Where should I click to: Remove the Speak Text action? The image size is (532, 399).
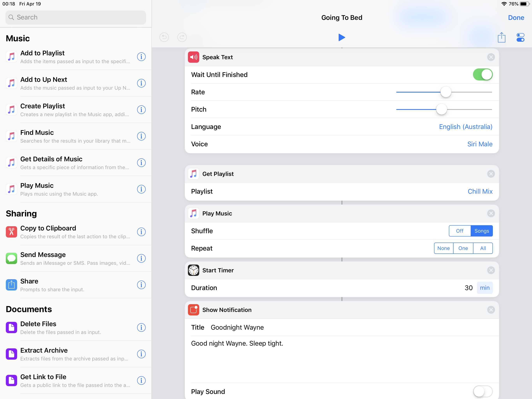(x=491, y=57)
